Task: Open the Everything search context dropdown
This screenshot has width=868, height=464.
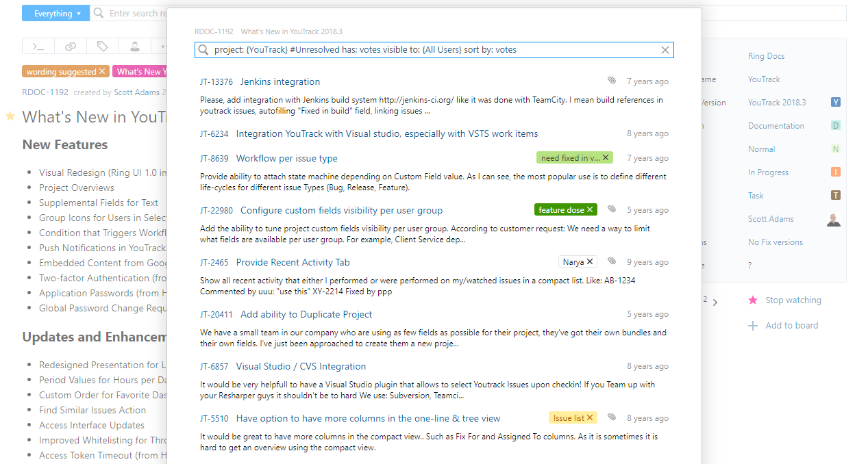Action: coord(55,13)
